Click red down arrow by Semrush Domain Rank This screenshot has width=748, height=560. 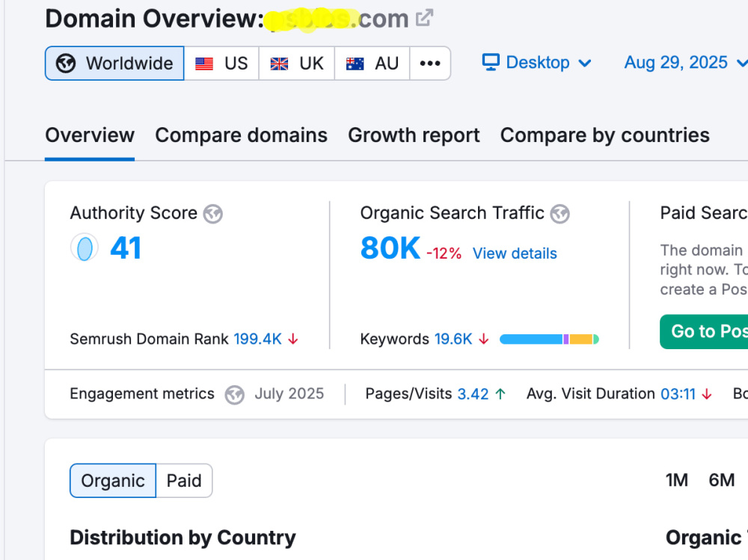[293, 339]
